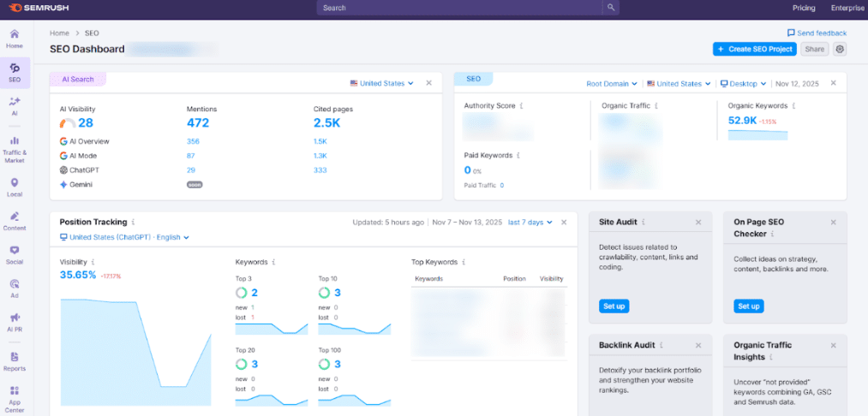The width and height of the screenshot is (868, 416).
Task: Click the AI Overview mentions value 356
Action: pyautogui.click(x=193, y=141)
